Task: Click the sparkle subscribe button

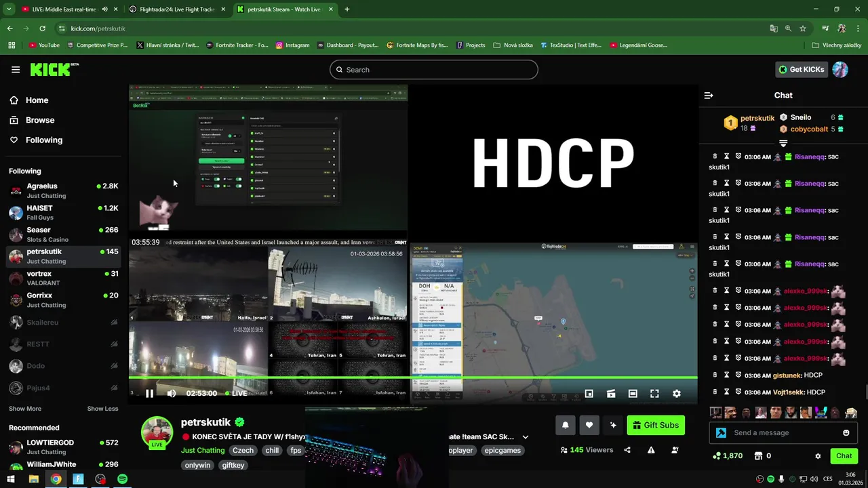Action: (x=613, y=425)
